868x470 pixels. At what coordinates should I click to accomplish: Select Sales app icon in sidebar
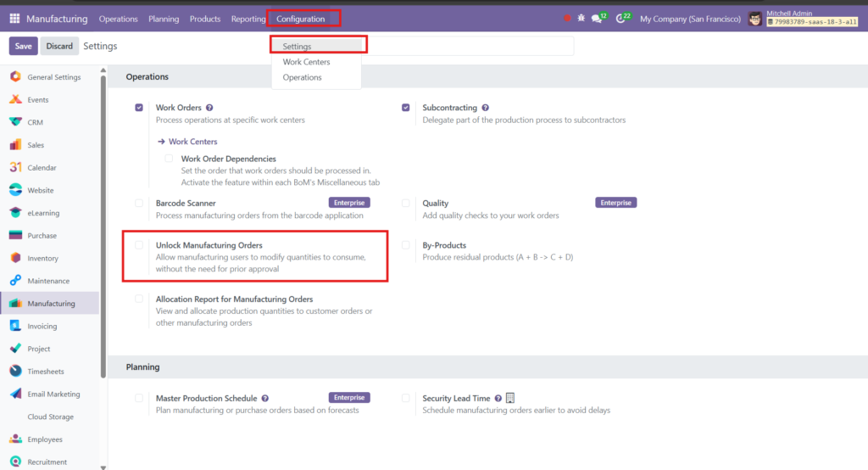[x=15, y=145]
